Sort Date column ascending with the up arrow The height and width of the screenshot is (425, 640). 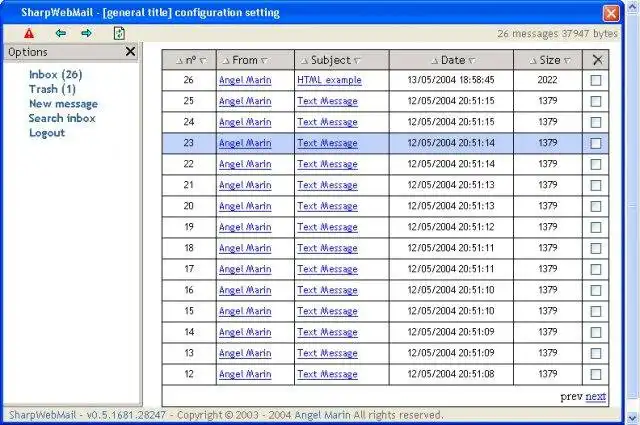pos(435,61)
